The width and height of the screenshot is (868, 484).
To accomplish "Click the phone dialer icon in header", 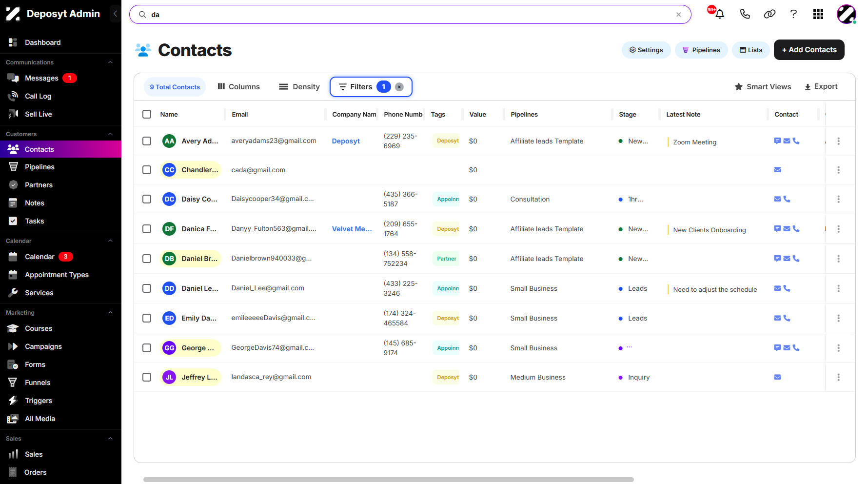I will tap(745, 14).
